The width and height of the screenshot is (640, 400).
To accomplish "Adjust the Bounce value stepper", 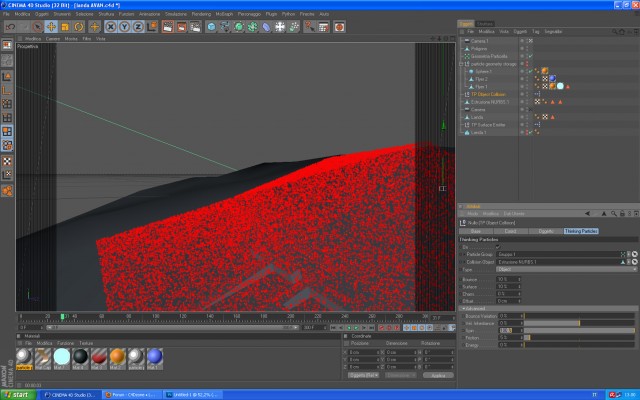I will coord(519,280).
